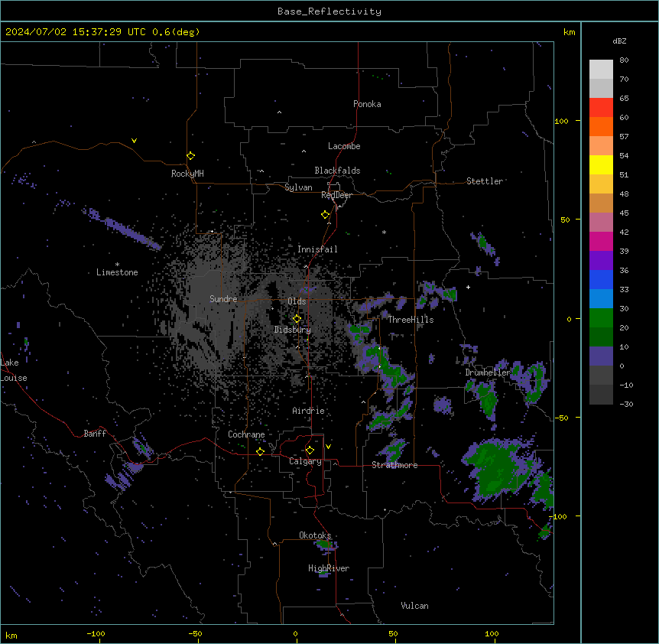Click the Didsbury label
Viewport: 659px width, 644px height.
pyautogui.click(x=293, y=330)
